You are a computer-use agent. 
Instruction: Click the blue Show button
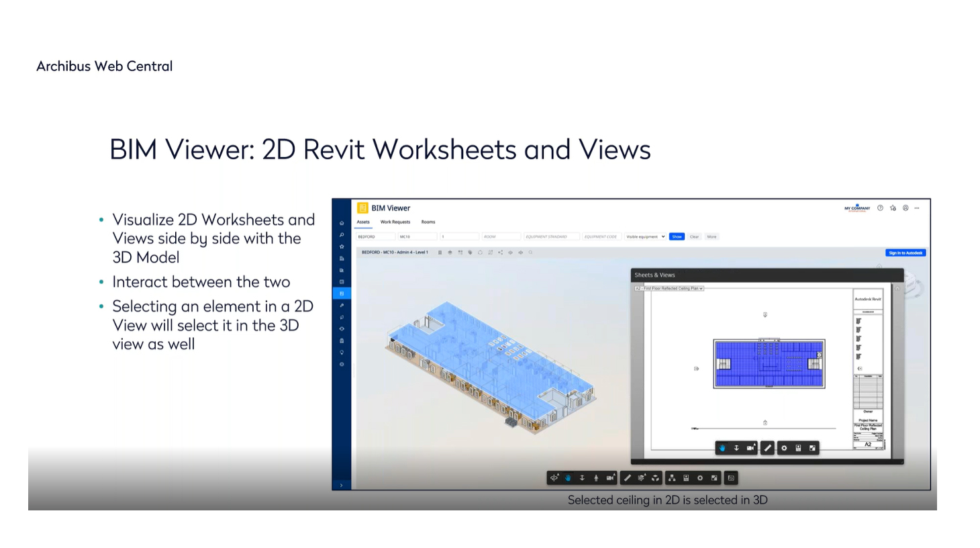coord(677,236)
